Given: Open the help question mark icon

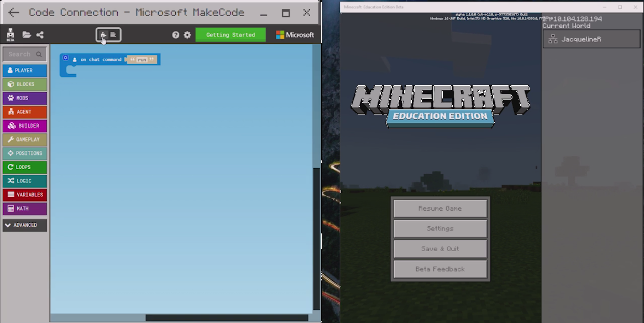Looking at the screenshot, I should [x=176, y=35].
